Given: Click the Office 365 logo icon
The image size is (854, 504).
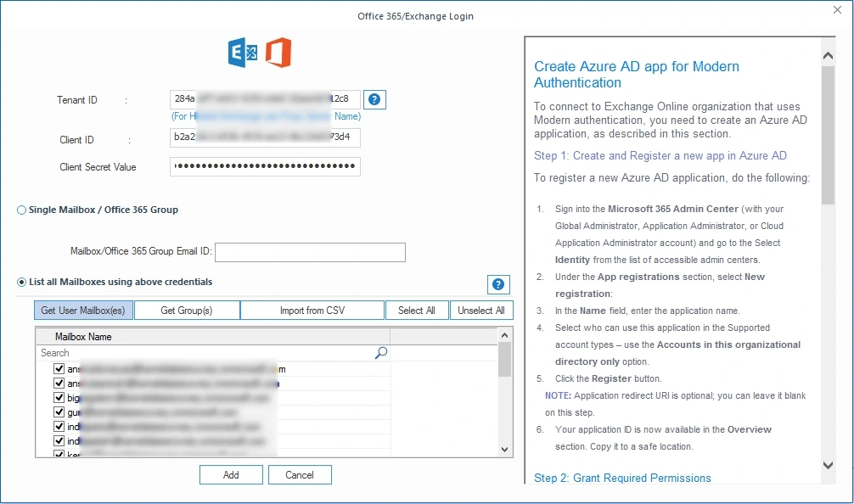Looking at the screenshot, I should click(x=278, y=53).
